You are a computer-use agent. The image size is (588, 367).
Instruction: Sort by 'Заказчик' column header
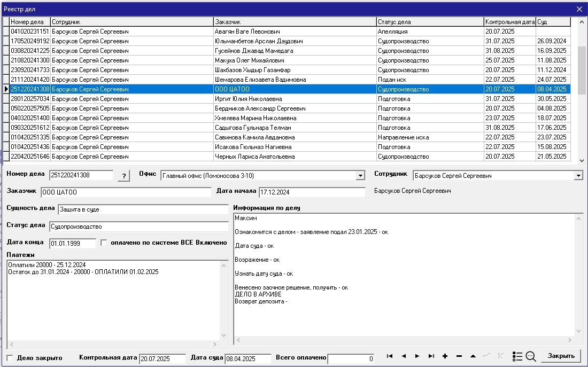pos(295,22)
